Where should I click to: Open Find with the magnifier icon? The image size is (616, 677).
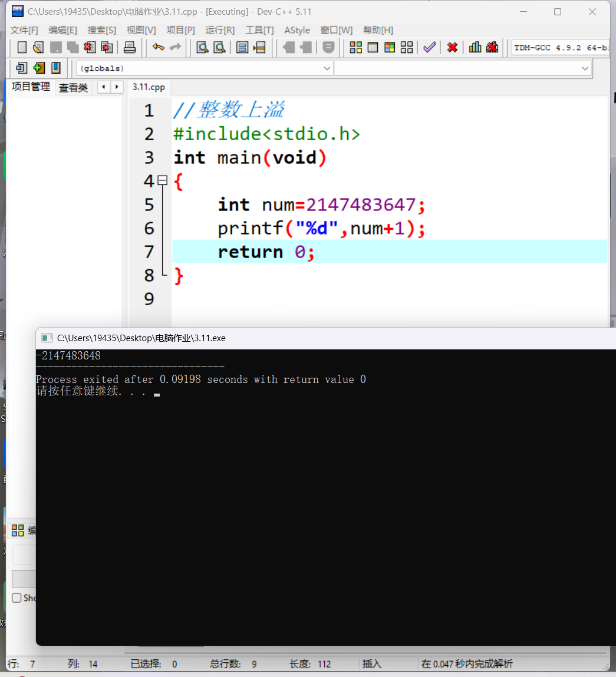click(202, 47)
